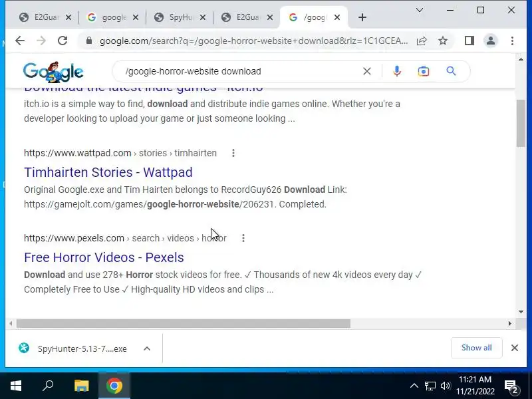Open more options for the Pexels result
The image size is (532, 399).
coord(243,238)
